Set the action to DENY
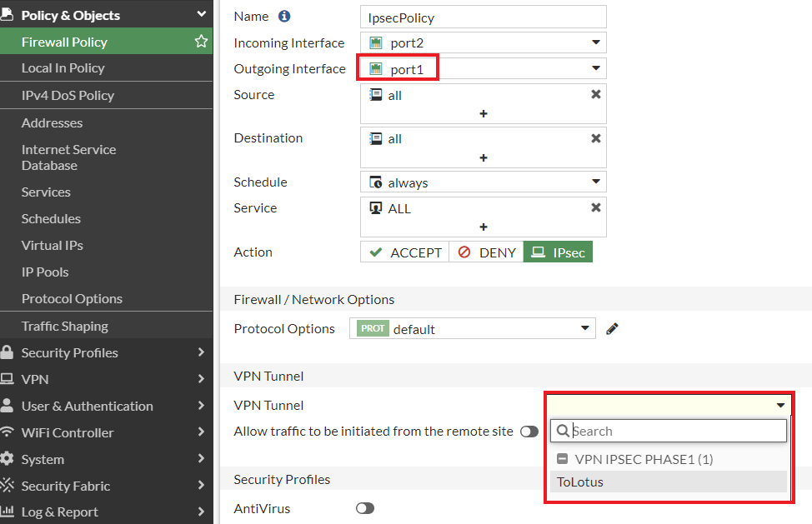812x524 pixels. (487, 252)
